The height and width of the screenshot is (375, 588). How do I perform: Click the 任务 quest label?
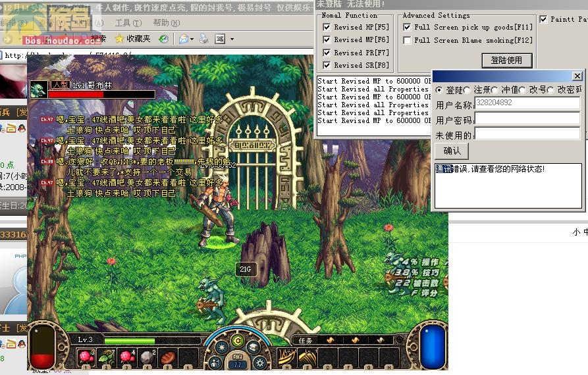point(306,341)
